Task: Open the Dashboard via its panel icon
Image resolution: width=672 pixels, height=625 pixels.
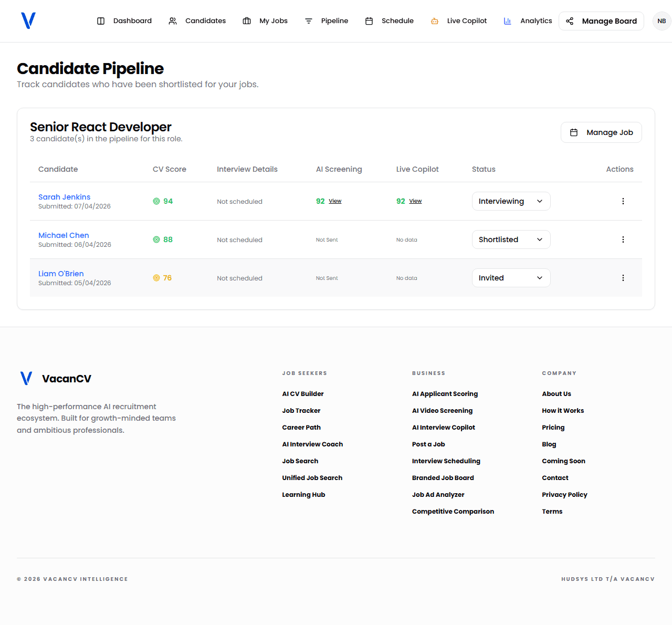Action: click(100, 21)
